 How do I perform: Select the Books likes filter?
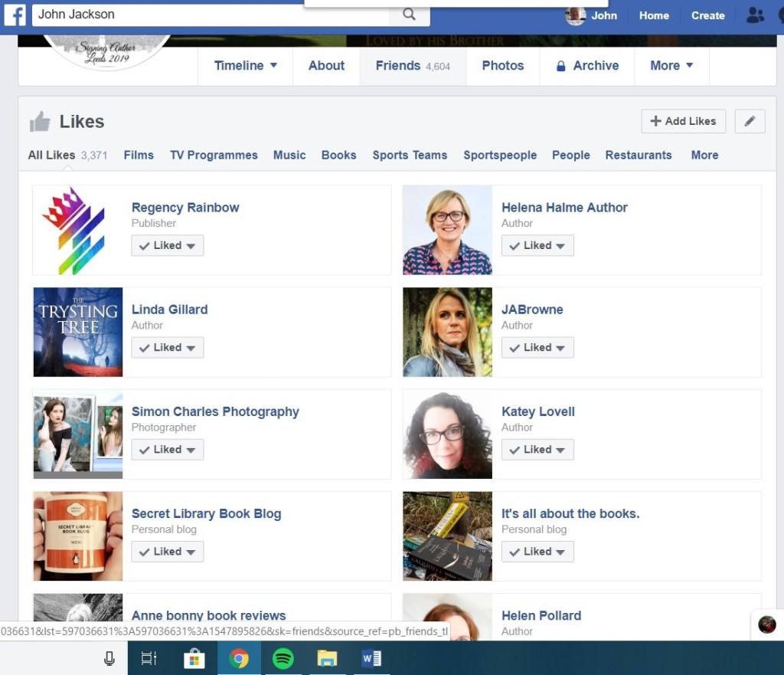point(338,155)
